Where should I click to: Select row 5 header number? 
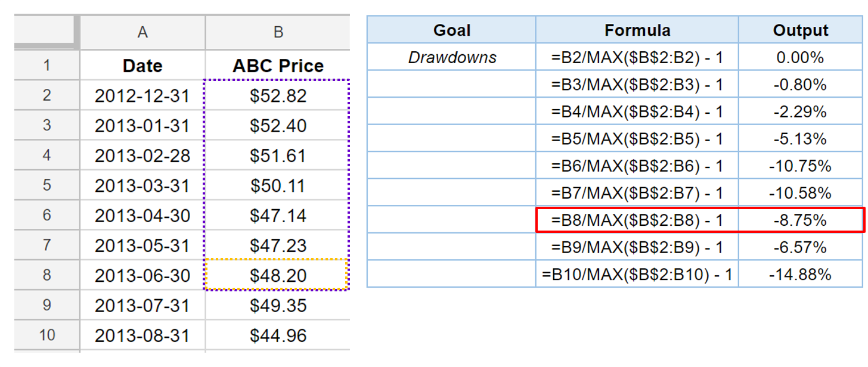tap(46, 185)
